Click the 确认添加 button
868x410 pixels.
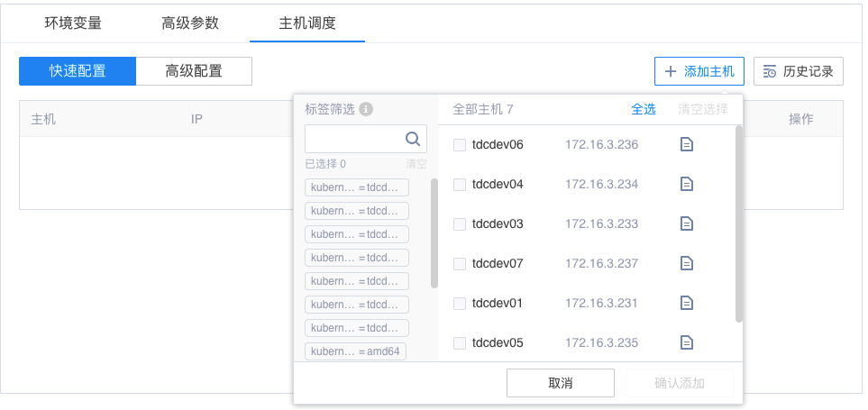[x=680, y=383]
